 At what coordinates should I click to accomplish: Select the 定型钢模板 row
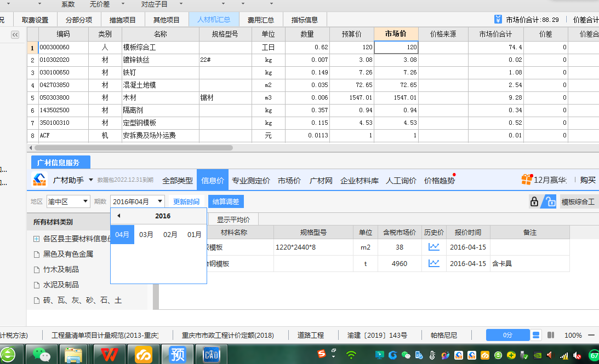click(313, 123)
